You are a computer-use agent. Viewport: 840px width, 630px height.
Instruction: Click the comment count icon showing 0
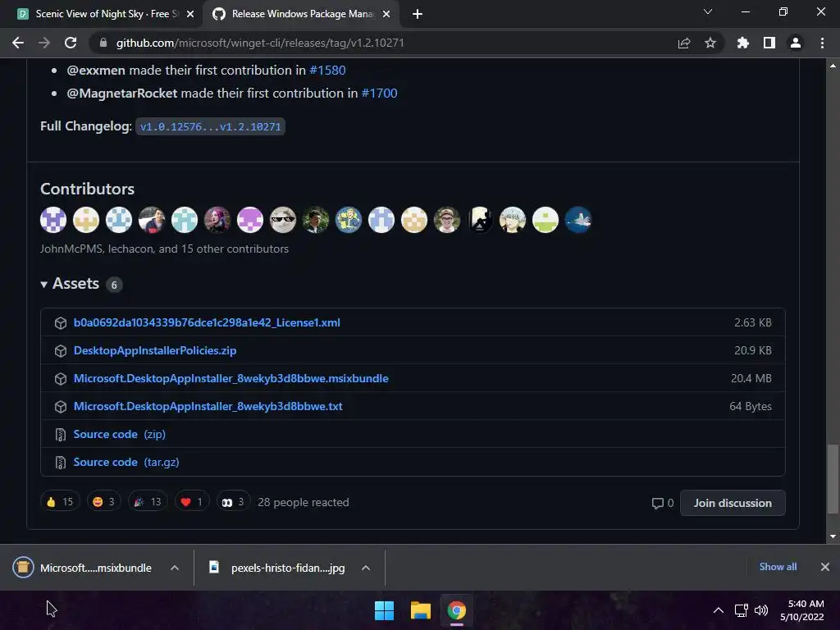pos(662,503)
